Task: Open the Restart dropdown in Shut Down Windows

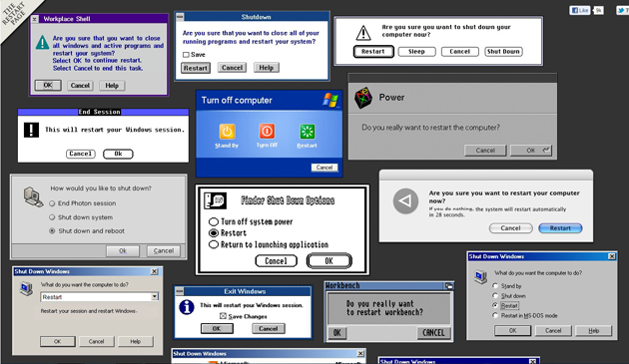Action: coord(155,296)
